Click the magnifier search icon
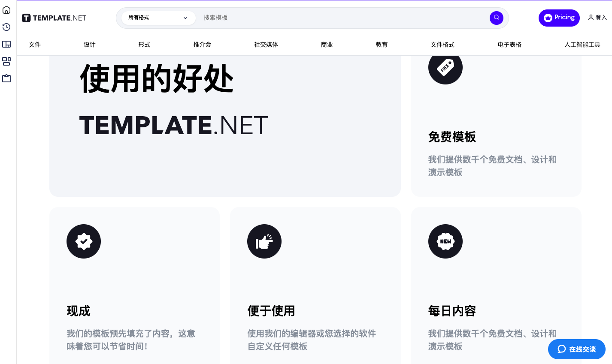 (496, 18)
